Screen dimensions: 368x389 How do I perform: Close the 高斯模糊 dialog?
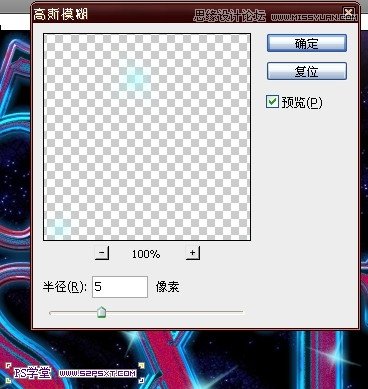pyautogui.click(x=349, y=13)
